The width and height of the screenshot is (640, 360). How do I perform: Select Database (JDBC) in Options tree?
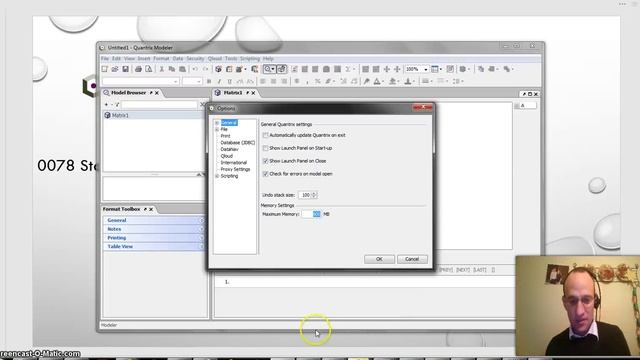238,142
